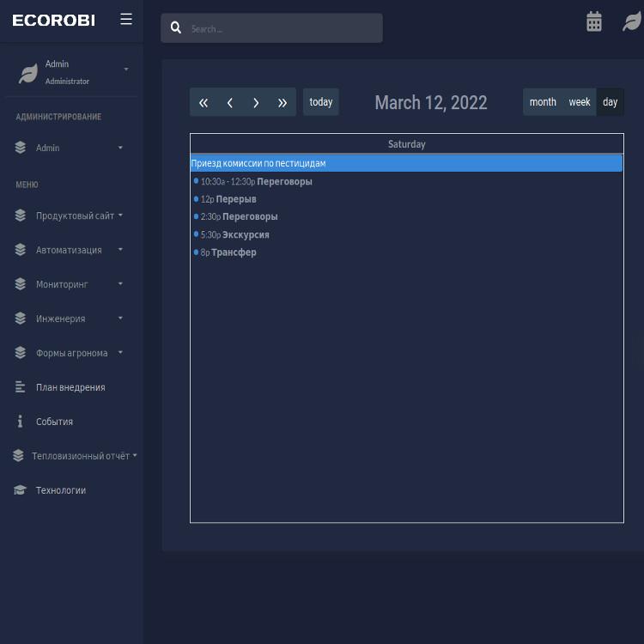This screenshot has width=644, height=644.
Task: Click the leaf icon in top right
Action: click(x=631, y=22)
